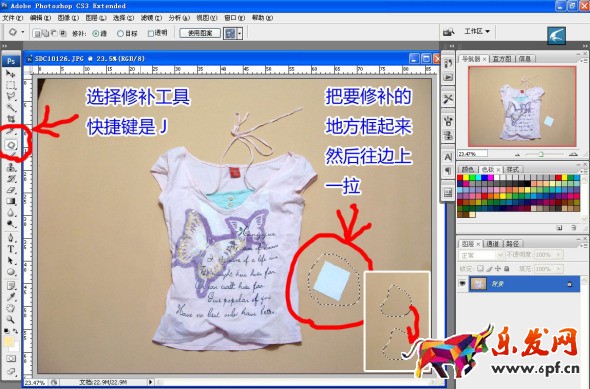The width and height of the screenshot is (590, 389).
Task: Open the layer blend mode 正常 dropdown
Action: 480,255
